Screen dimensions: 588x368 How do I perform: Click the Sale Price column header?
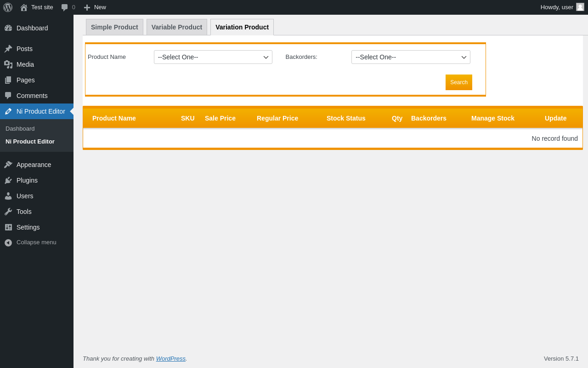(220, 118)
